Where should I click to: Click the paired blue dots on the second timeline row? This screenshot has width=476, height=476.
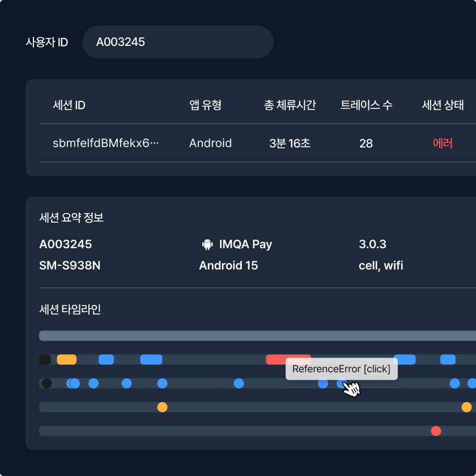coord(73,384)
